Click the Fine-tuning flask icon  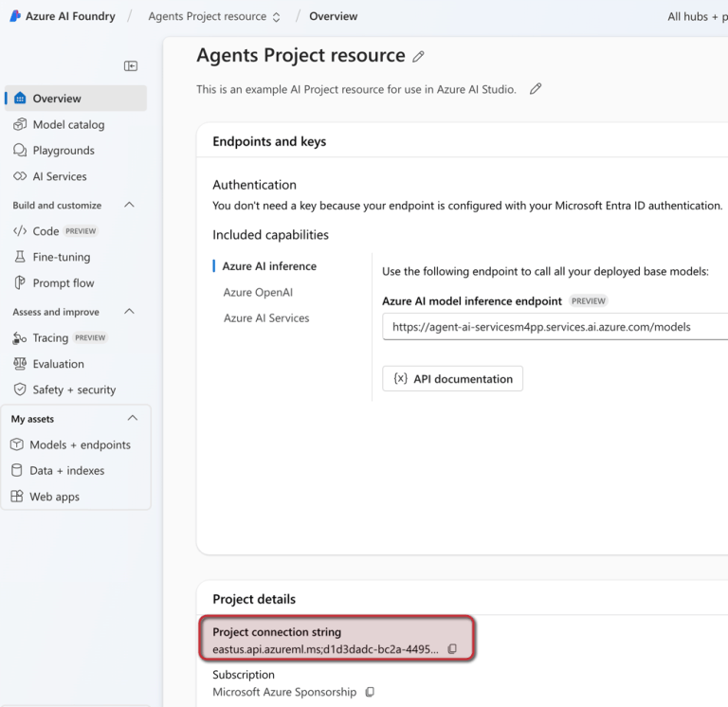point(20,257)
